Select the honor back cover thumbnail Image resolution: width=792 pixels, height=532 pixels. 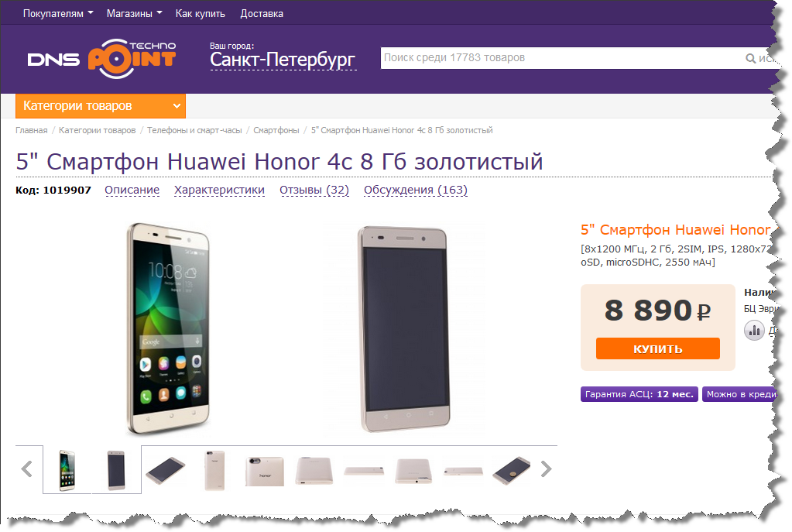pyautogui.click(x=265, y=470)
